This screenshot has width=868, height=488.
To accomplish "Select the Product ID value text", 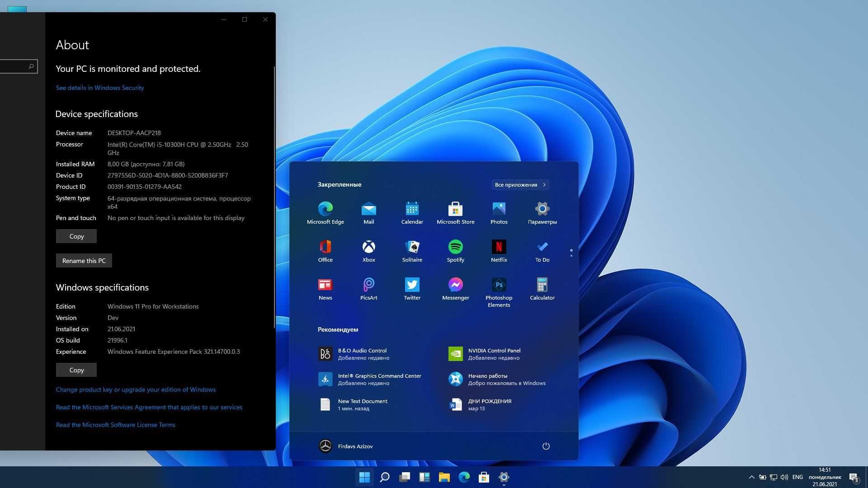I will click(x=145, y=187).
